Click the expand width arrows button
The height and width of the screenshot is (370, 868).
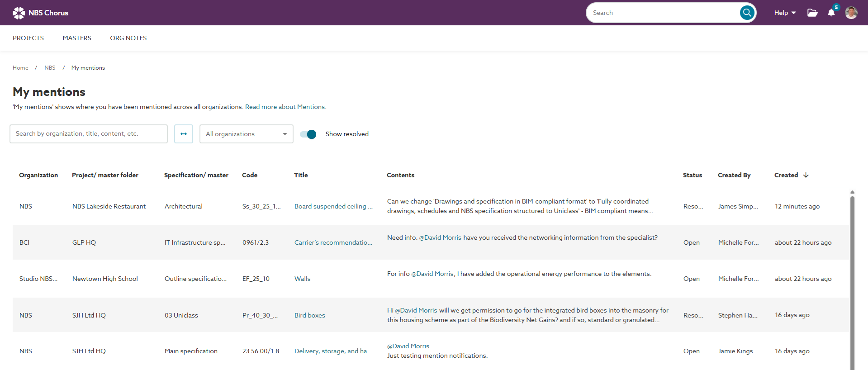[x=184, y=134]
